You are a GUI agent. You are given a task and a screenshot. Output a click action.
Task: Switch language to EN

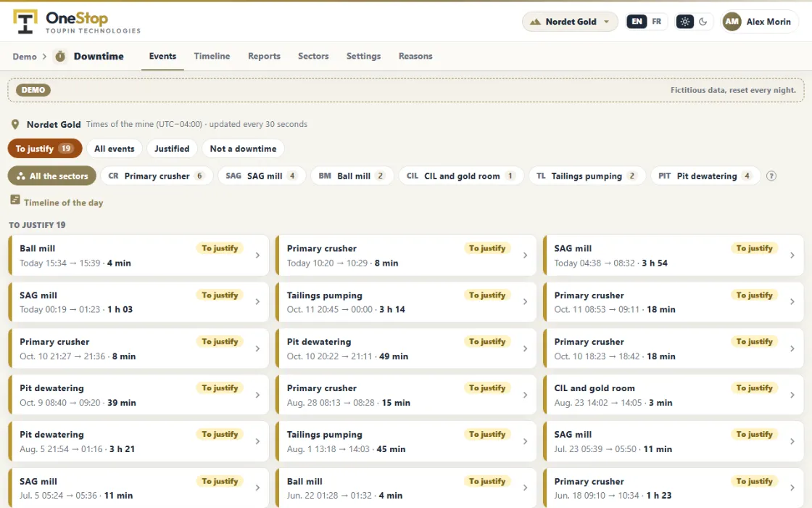click(637, 22)
